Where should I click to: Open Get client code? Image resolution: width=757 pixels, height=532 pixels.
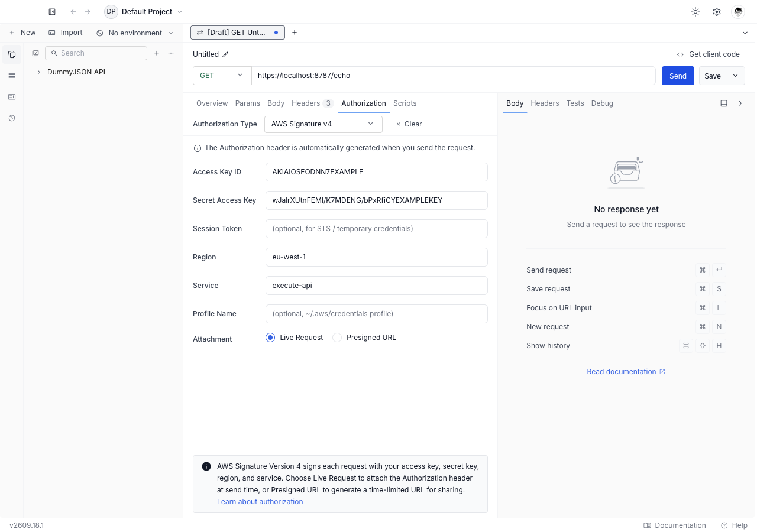coord(708,54)
